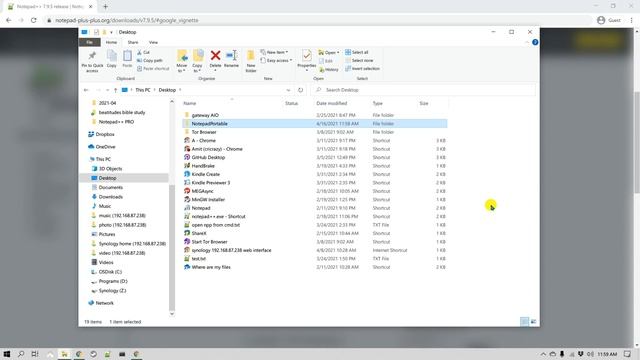The image size is (640, 360).
Task: Open the Move to ribbon button
Action: (x=182, y=61)
